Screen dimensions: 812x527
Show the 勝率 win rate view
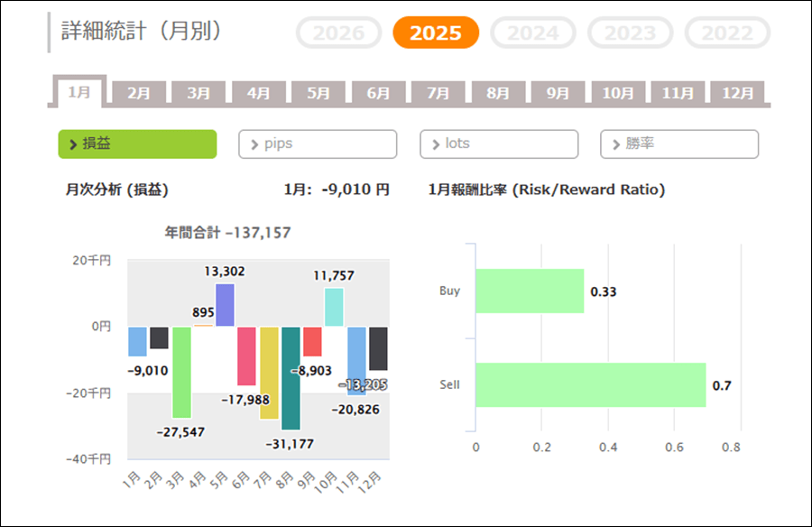[679, 144]
